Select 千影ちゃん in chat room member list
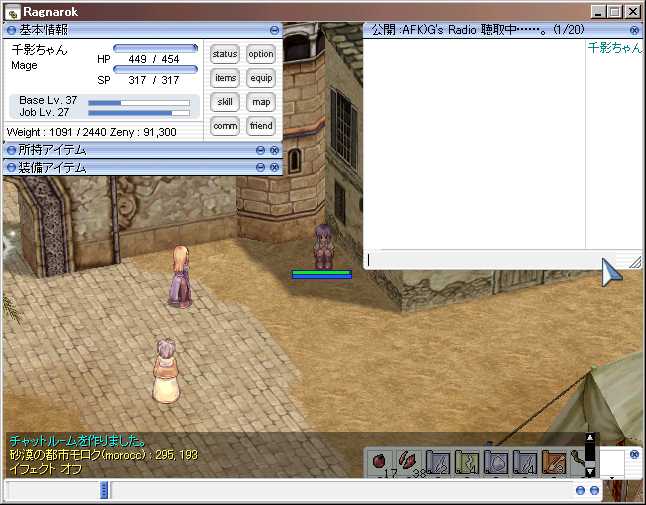 pos(615,48)
